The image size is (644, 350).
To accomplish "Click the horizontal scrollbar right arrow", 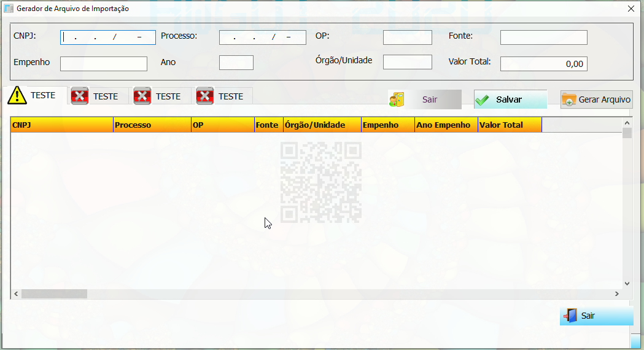I will click(x=616, y=294).
